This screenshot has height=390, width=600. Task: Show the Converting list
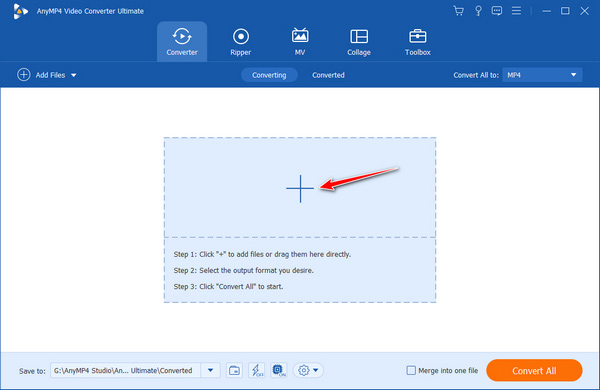tap(269, 75)
